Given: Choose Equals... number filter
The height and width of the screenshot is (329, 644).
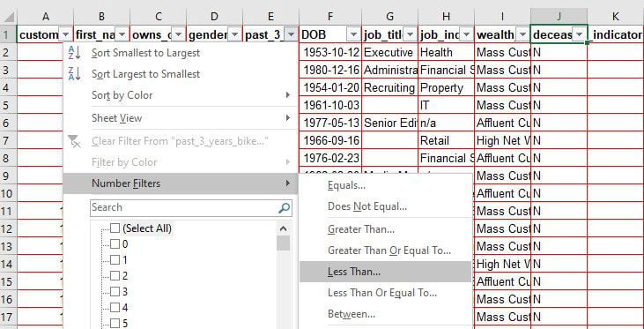Looking at the screenshot, I should pos(385,185).
